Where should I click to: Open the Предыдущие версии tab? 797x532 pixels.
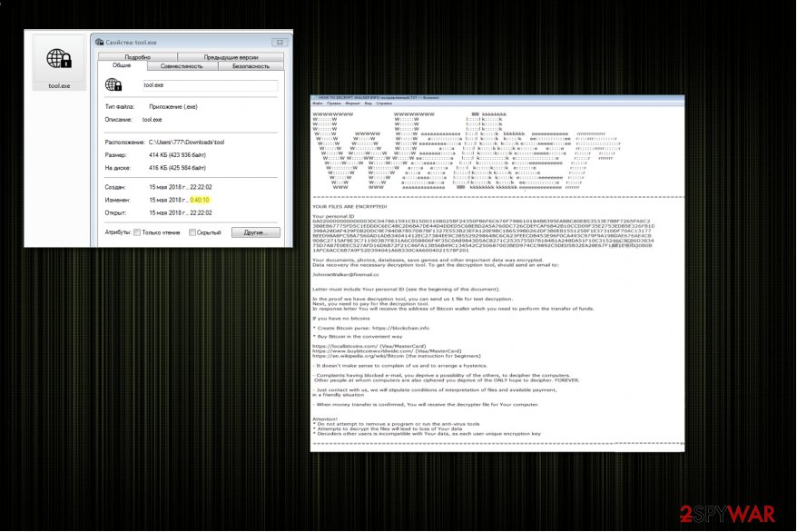(x=231, y=56)
